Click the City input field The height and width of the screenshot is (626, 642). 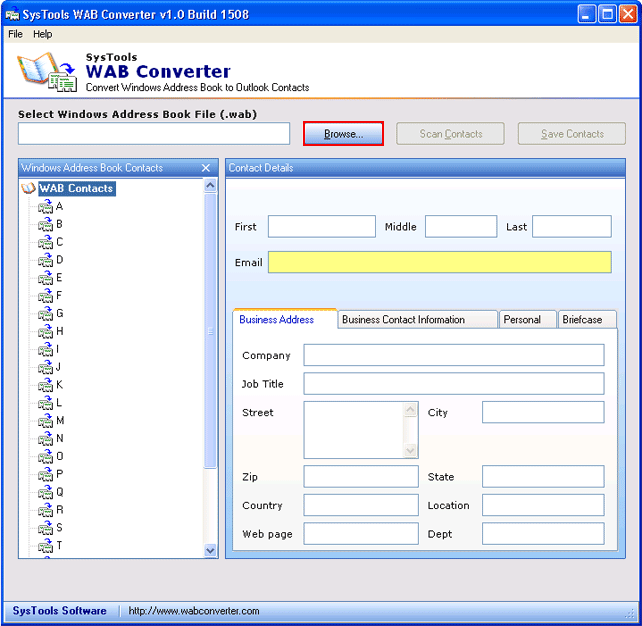pyautogui.click(x=543, y=412)
